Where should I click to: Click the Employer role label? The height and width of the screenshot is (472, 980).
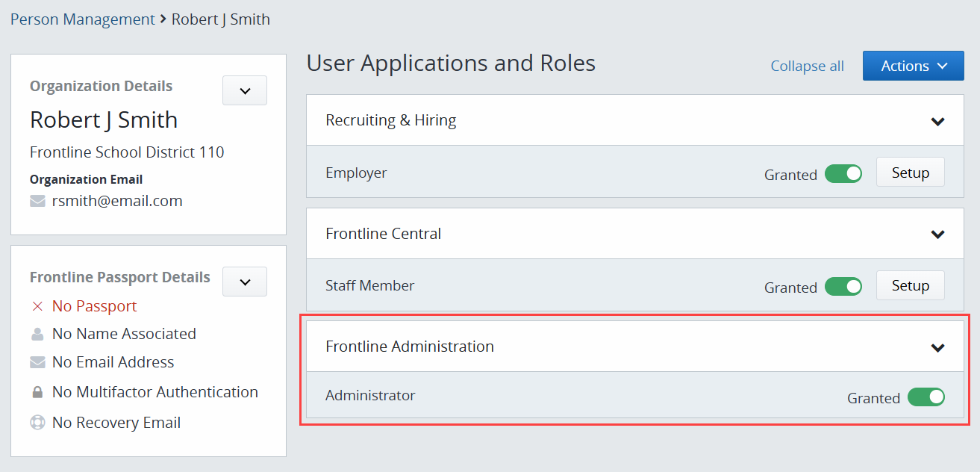tap(356, 173)
